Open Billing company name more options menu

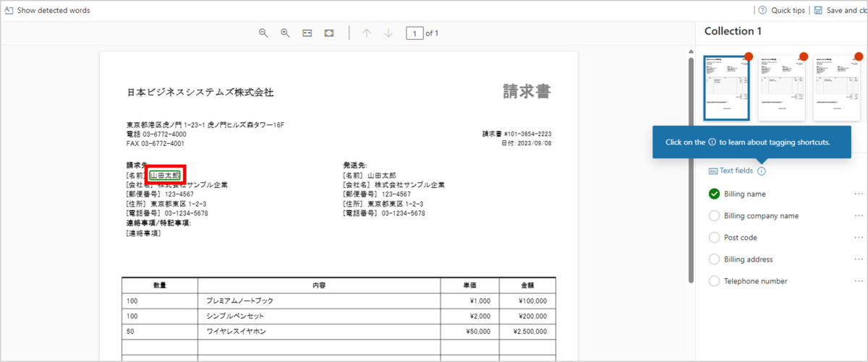point(859,216)
